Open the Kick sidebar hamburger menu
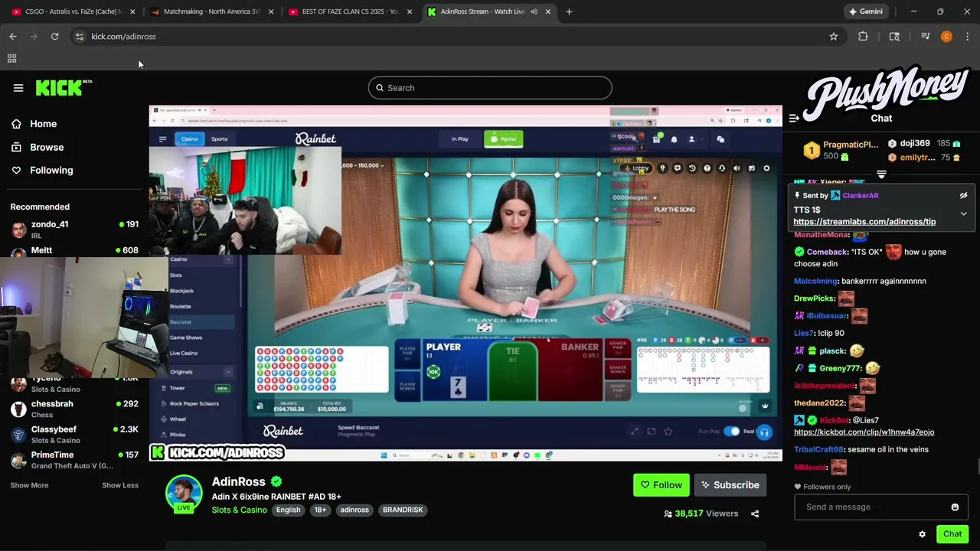Image resolution: width=980 pixels, height=551 pixels. 18,88
